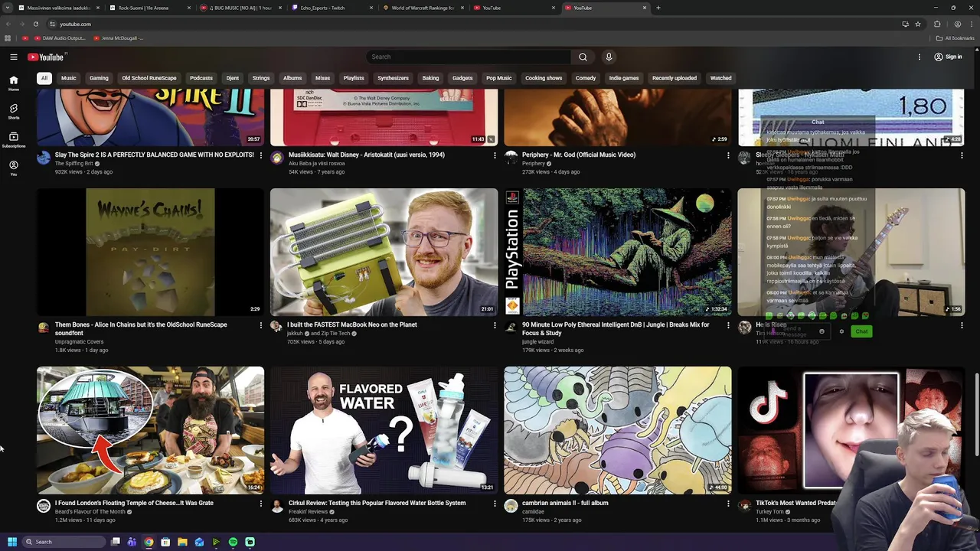Click the search magnifier button
Viewport: 980px width, 551px height.
(x=583, y=57)
